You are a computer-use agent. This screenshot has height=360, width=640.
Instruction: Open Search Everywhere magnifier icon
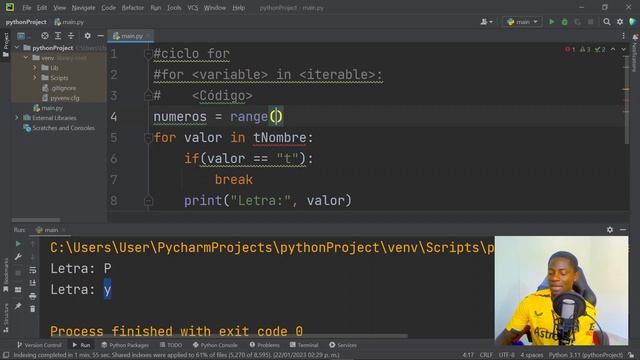[607, 22]
